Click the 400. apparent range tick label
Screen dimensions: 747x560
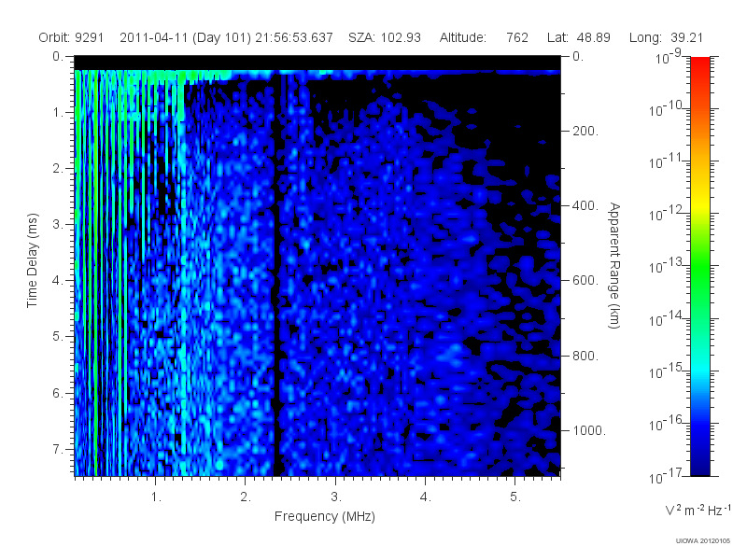click(x=585, y=205)
